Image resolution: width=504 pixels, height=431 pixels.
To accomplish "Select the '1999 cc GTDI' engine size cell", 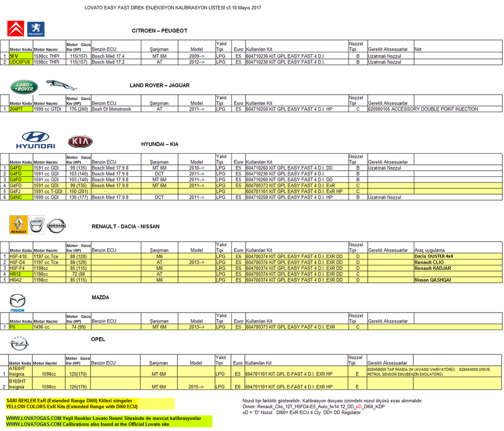I will pos(49,109).
